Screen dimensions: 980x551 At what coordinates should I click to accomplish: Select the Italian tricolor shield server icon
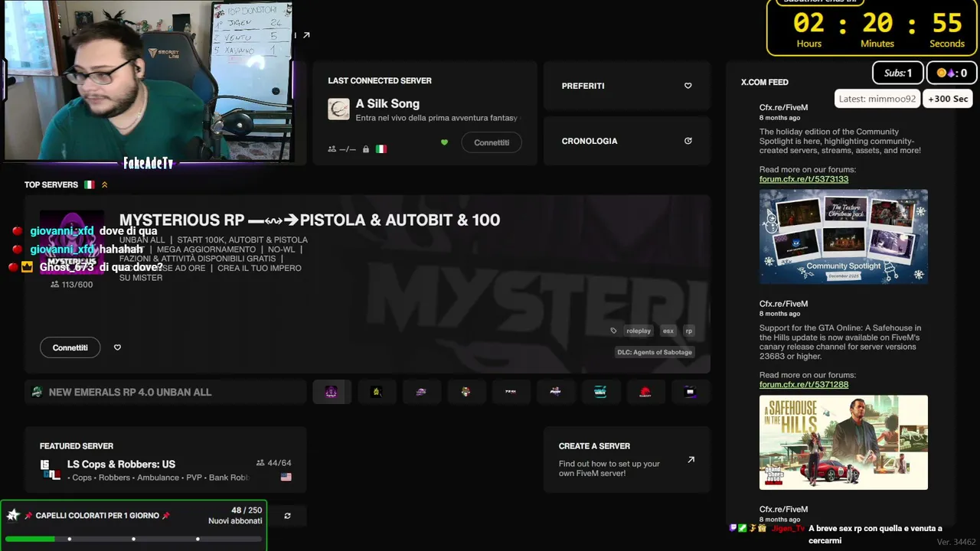[x=465, y=392]
